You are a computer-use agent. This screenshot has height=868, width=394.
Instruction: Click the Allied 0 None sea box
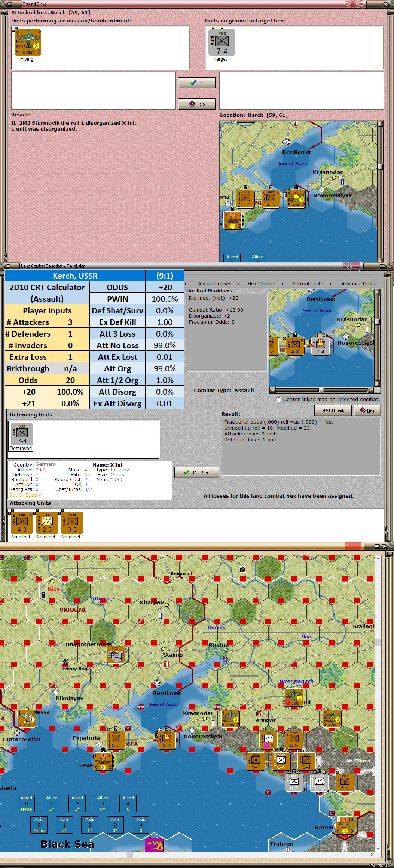[x=26, y=803]
